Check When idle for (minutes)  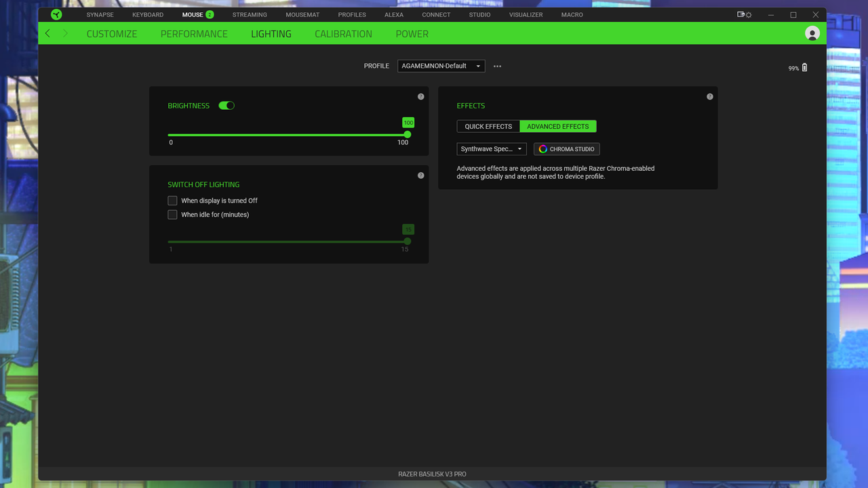click(x=172, y=215)
